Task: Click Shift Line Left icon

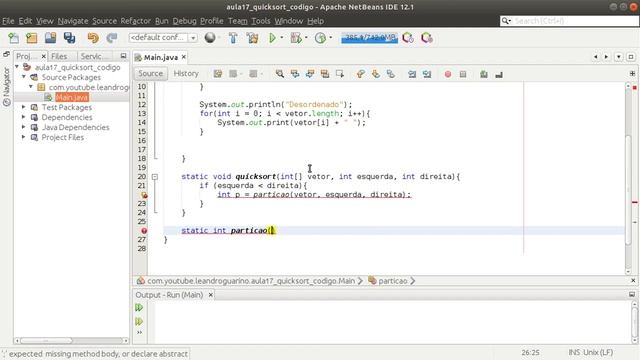Action: 412,74
